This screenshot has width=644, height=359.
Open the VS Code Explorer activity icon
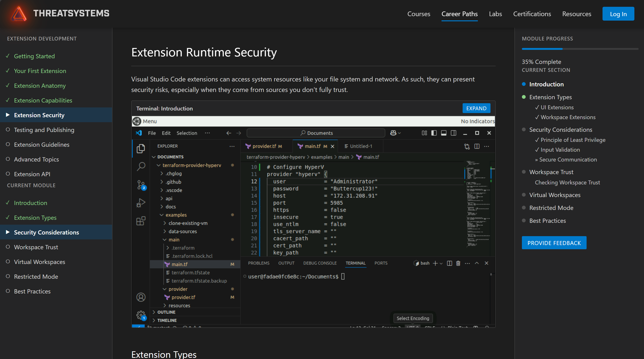(141, 149)
